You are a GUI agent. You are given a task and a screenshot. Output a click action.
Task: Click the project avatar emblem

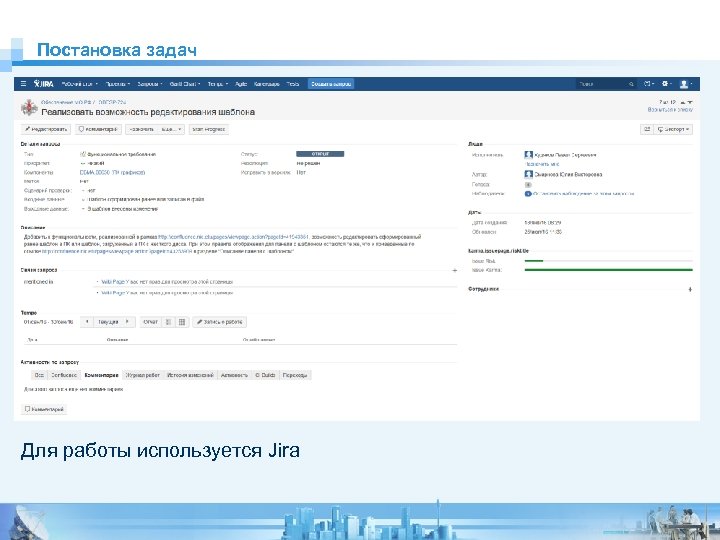[29, 107]
